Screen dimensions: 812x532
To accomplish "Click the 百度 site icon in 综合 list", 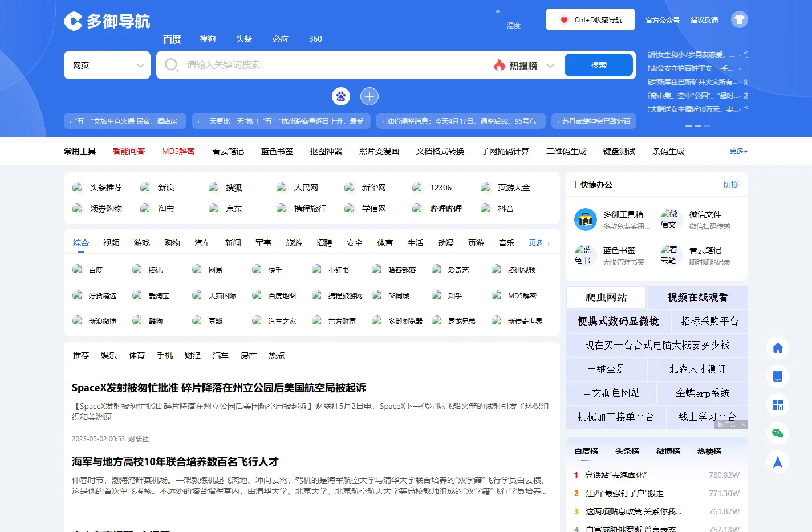I will [x=78, y=269].
